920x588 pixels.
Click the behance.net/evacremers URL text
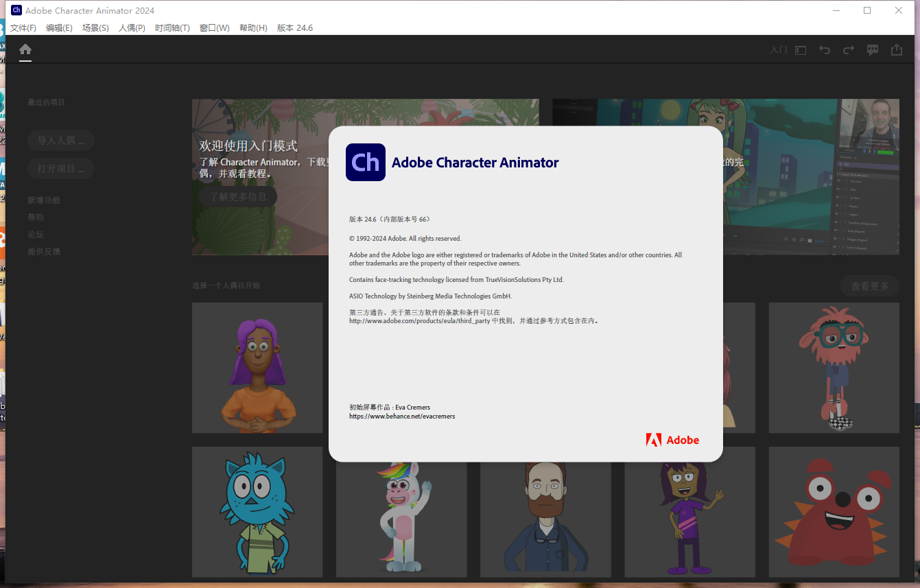402,416
